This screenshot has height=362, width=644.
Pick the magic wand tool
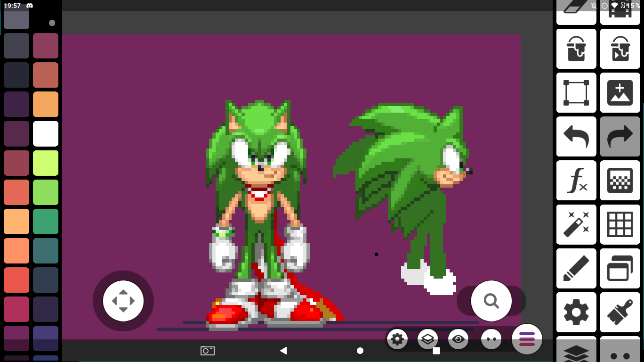(576, 224)
